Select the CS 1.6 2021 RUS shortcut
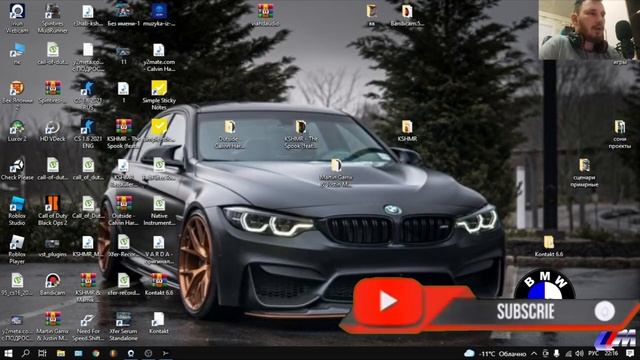Screen dimensions: 640x360 click(88, 95)
